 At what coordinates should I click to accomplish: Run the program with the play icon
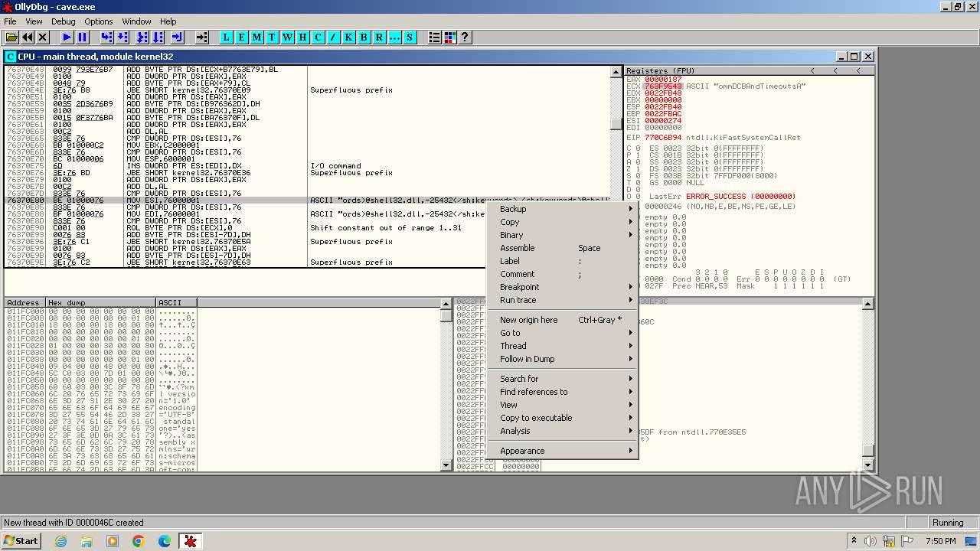67,37
